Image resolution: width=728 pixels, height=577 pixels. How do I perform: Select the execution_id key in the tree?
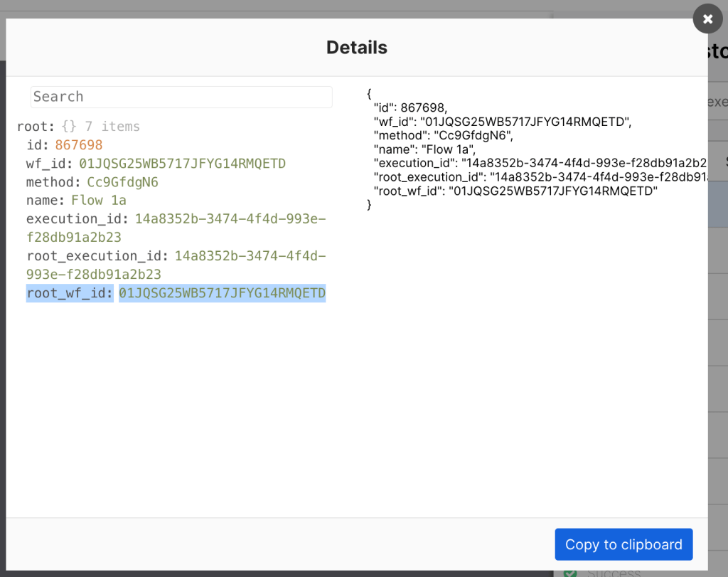point(76,219)
